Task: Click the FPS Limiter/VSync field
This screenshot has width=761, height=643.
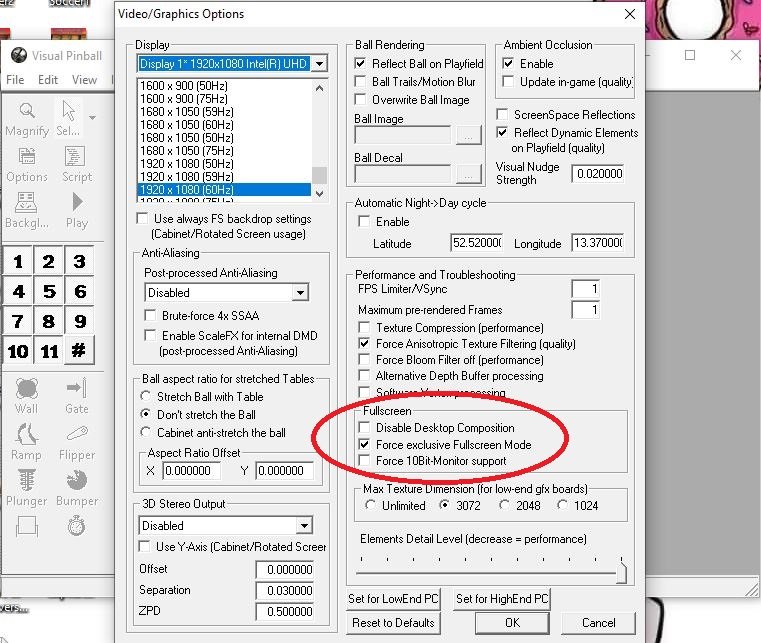Action: click(585, 289)
